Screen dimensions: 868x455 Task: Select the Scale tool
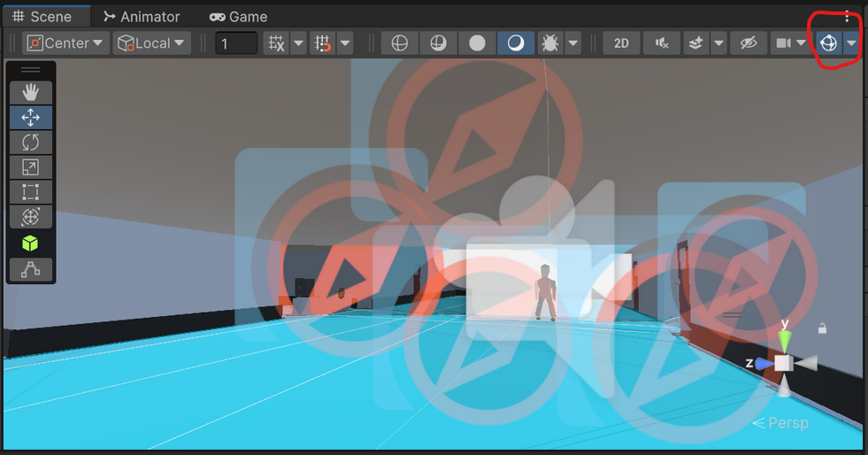tap(30, 167)
